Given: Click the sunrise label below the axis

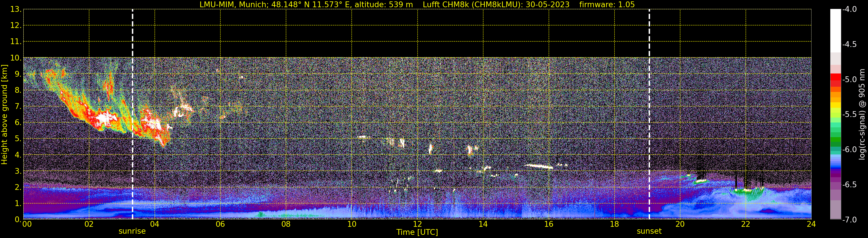Looking at the screenshot, I should point(132,231).
